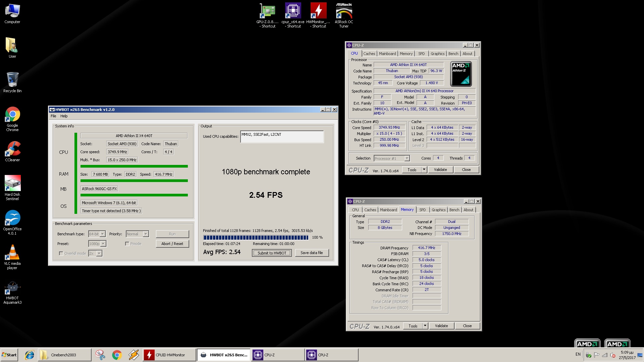
Task: Open Hard Disk Sentinel shortcut
Action: coord(12,188)
